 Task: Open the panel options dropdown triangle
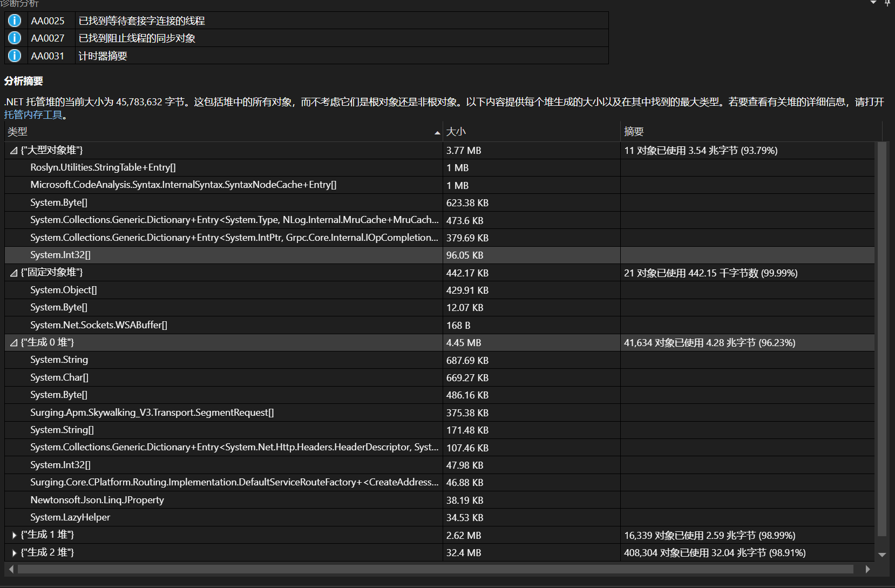(873, 3)
